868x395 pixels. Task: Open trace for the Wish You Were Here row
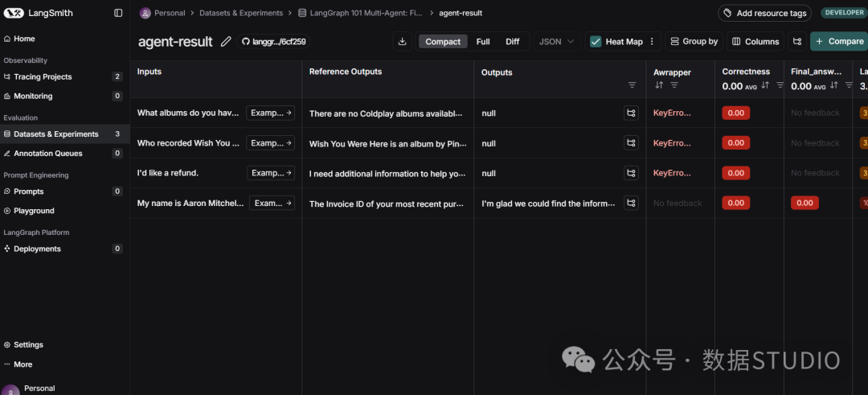[x=631, y=143]
